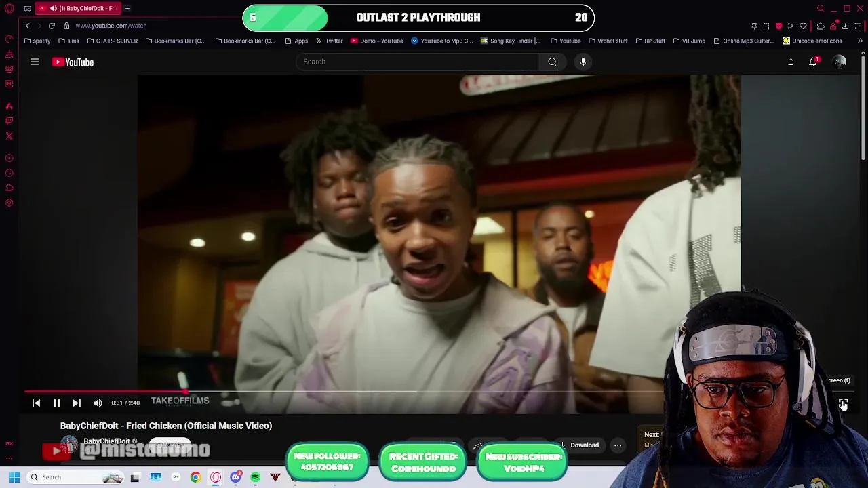Open Twitch in Opera sidebar
The height and width of the screenshot is (488, 868).
pos(9,121)
